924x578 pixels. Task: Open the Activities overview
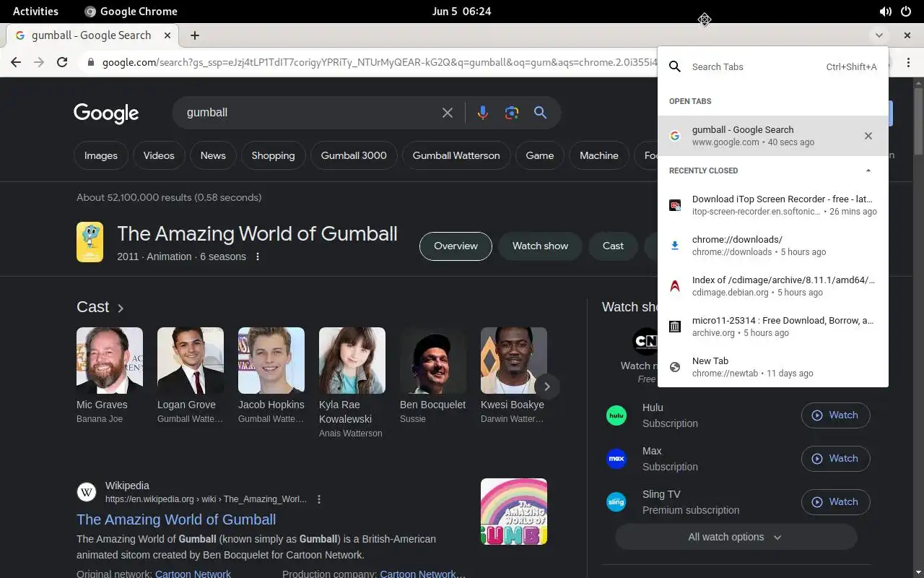[35, 12]
